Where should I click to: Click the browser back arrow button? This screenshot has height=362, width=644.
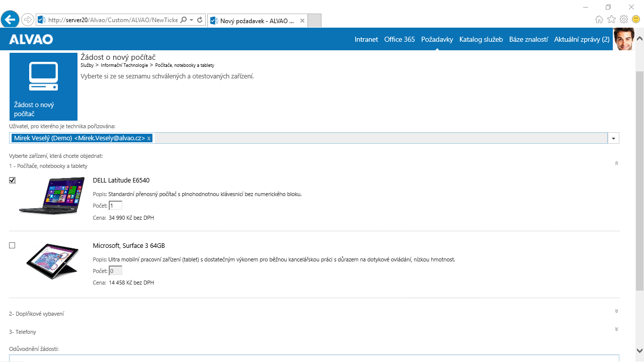[10, 20]
